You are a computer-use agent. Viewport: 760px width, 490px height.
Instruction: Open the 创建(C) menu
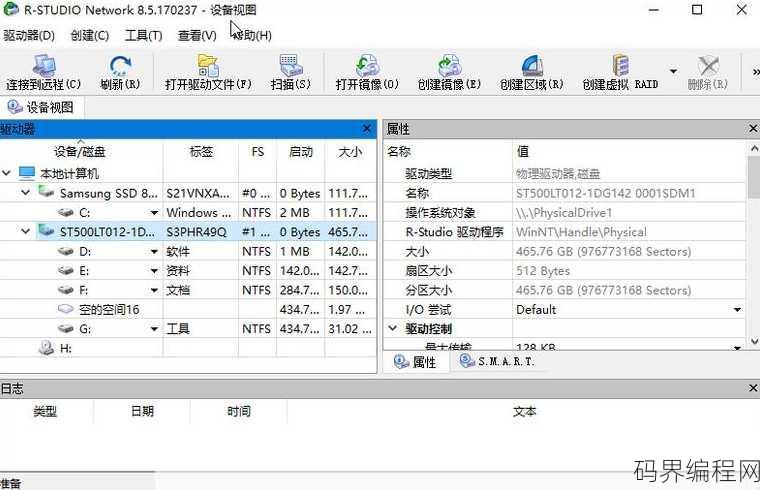[x=90, y=35]
